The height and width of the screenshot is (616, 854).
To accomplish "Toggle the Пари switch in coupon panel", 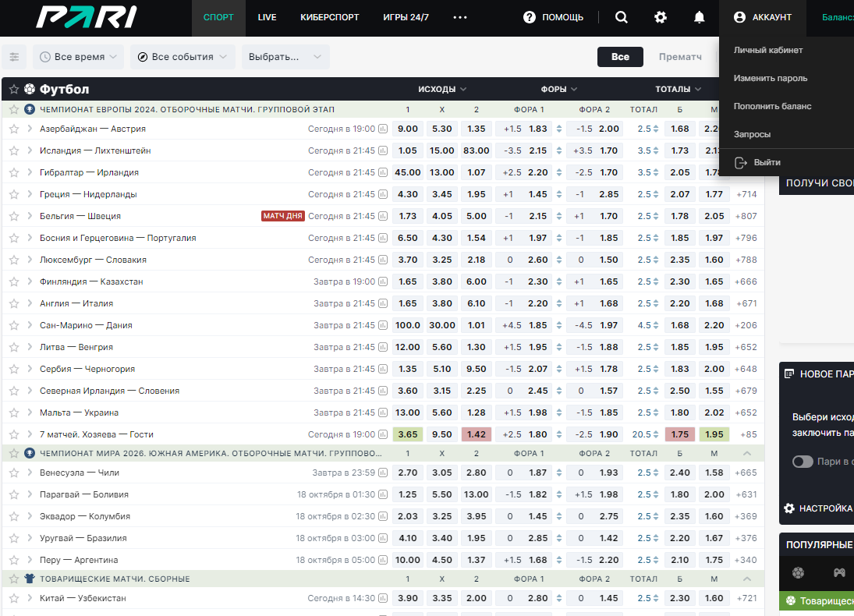I will (x=803, y=462).
